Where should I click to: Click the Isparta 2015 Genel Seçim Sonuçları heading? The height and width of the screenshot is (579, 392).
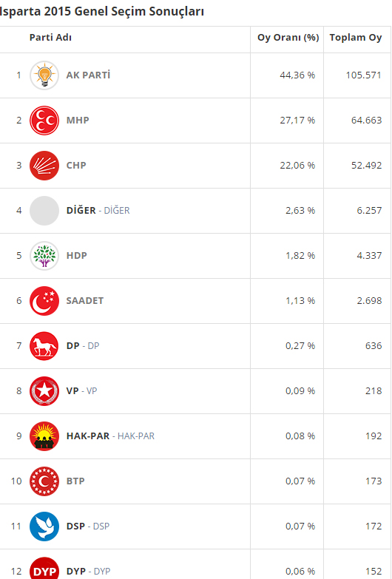pos(102,11)
